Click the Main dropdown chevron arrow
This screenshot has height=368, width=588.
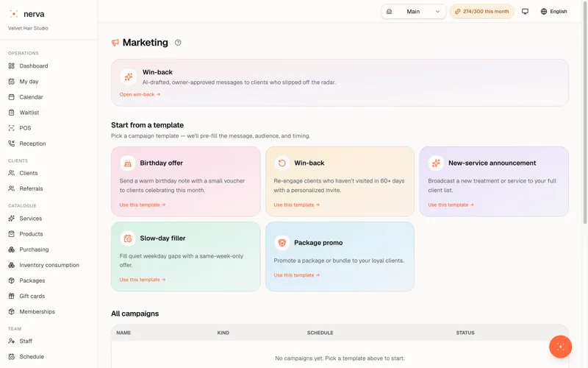[437, 12]
